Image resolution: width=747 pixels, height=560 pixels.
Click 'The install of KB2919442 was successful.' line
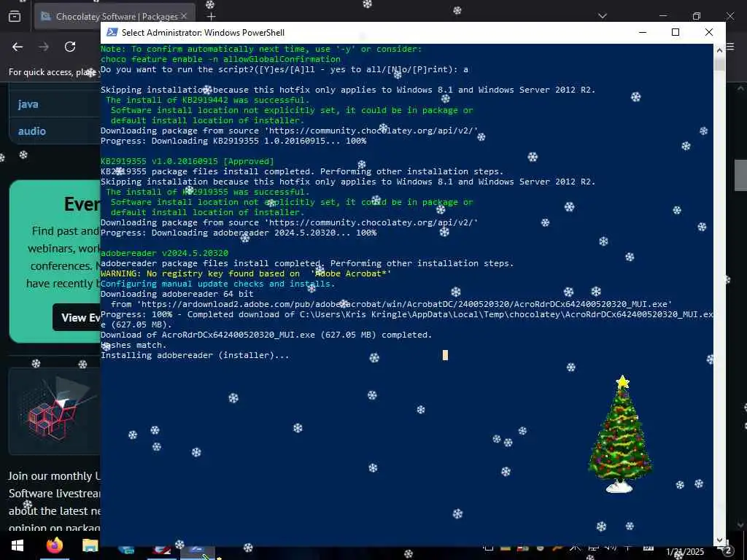tap(208, 100)
